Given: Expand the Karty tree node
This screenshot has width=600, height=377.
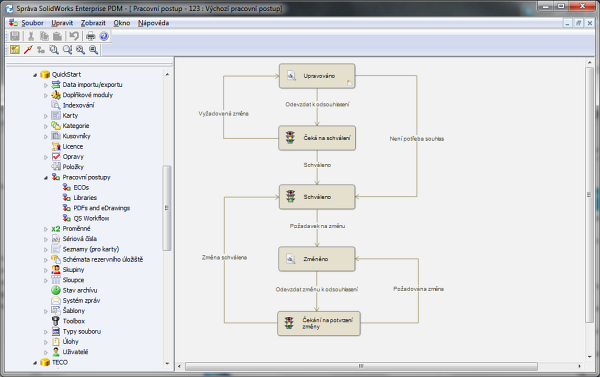Looking at the screenshot, I should (x=46, y=116).
